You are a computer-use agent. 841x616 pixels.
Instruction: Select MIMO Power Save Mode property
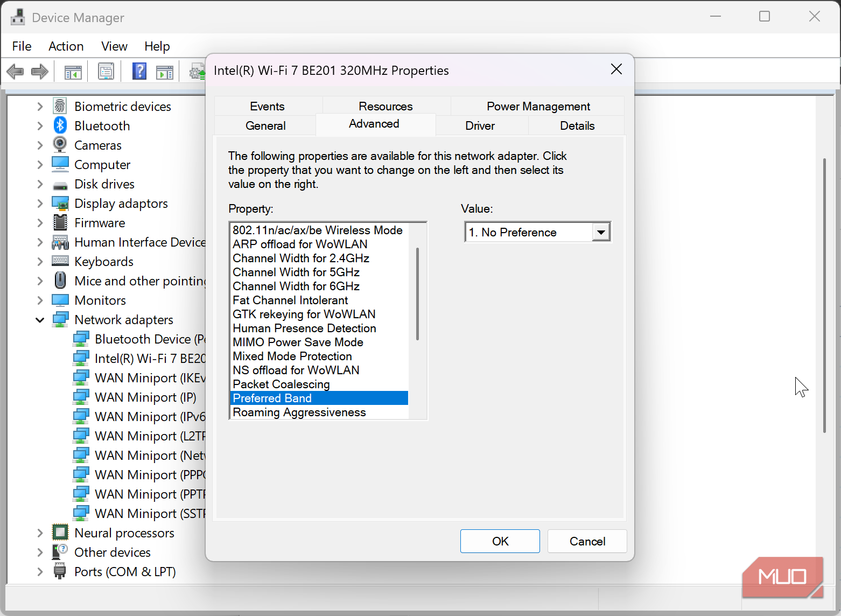319,342
